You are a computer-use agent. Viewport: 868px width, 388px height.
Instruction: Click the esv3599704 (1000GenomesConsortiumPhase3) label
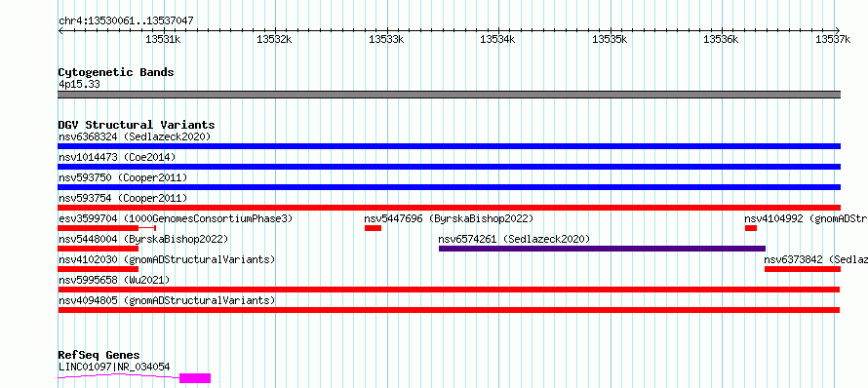coord(176,218)
